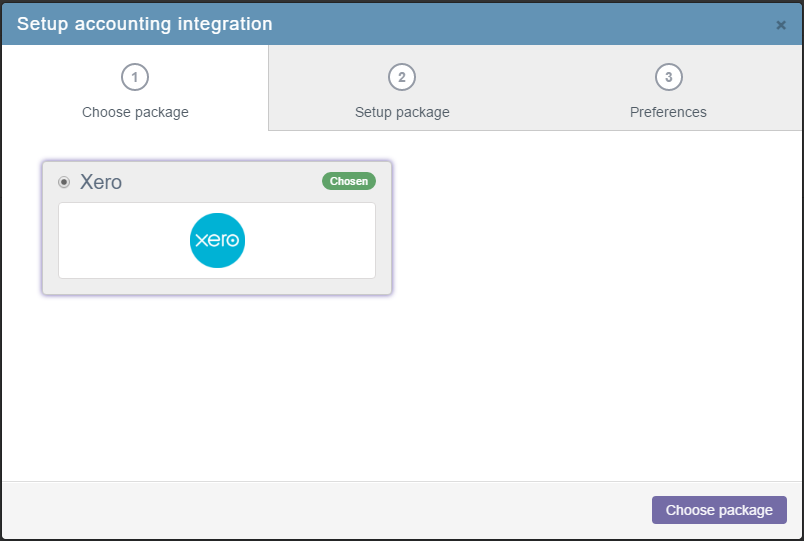Click the Setup accounting integration title text
The image size is (804, 541).
tap(145, 24)
